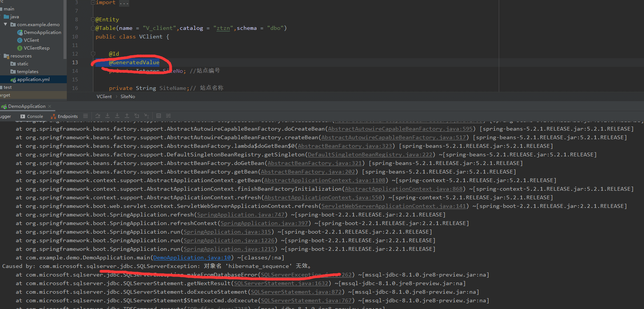Image resolution: width=644 pixels, height=309 pixels.
Task: Click the SiteNo breadcrumb item
Action: [128, 97]
